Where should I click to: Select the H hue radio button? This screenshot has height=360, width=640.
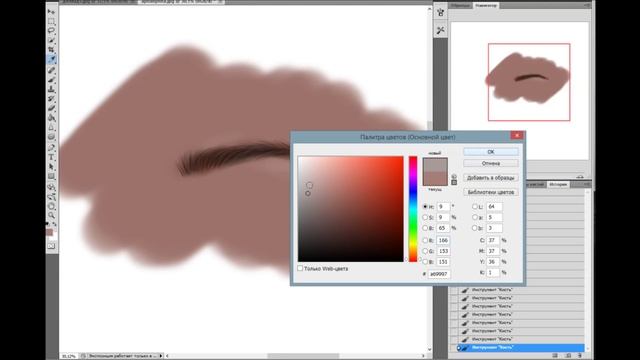(x=425, y=207)
